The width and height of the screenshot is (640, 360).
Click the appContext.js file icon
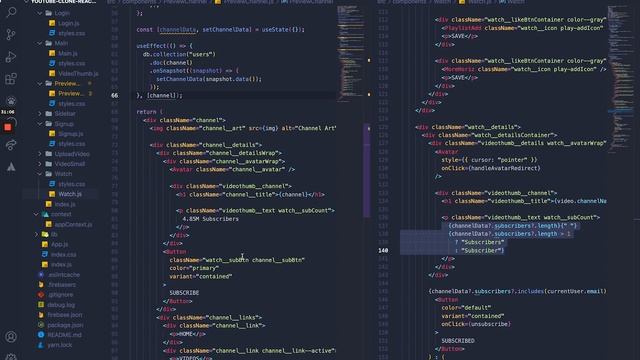click(49, 224)
